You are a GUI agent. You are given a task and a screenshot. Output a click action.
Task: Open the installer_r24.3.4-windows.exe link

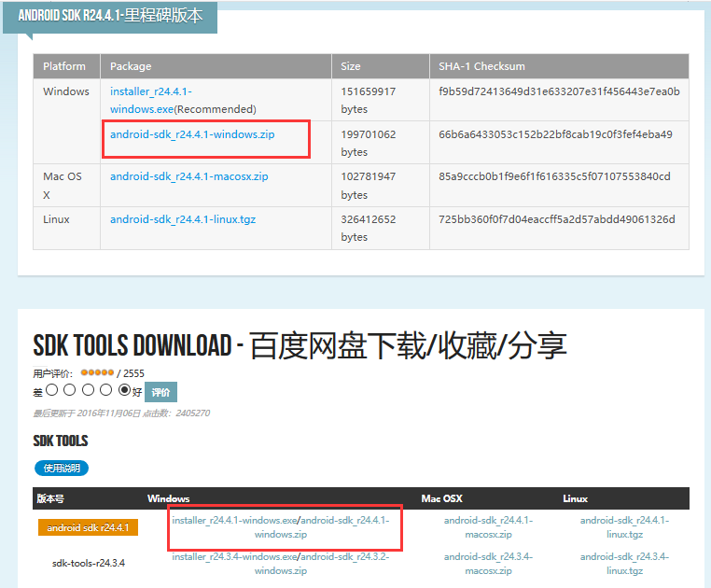234,556
